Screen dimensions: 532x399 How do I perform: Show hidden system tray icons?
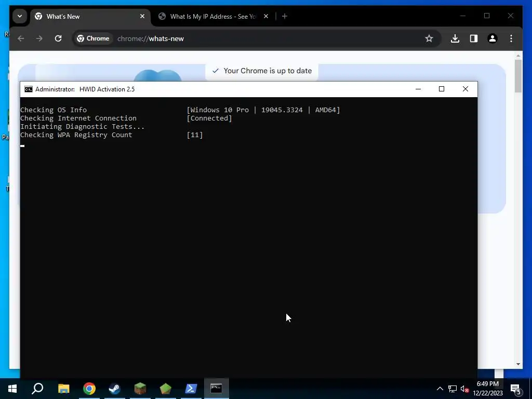tap(440, 389)
